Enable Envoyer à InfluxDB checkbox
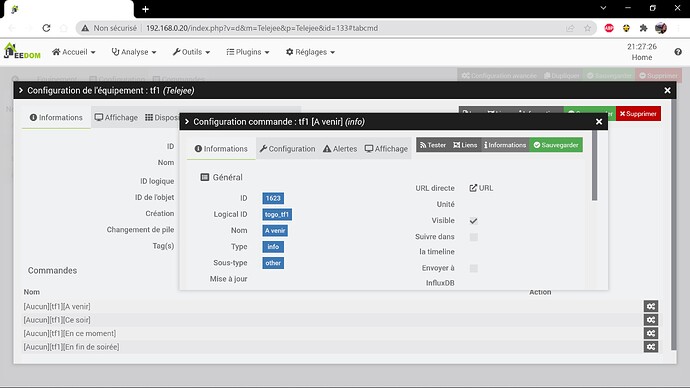690x388 pixels. (x=473, y=268)
